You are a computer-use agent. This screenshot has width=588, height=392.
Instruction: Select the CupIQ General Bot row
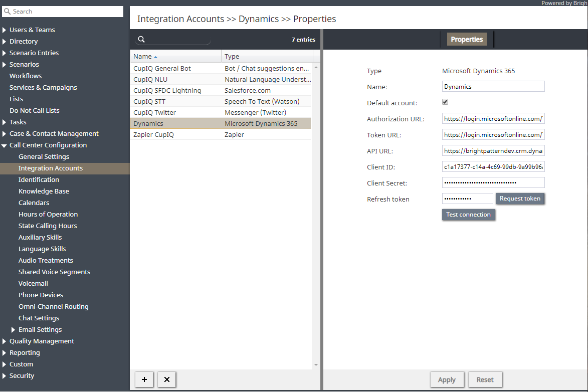(x=221, y=68)
